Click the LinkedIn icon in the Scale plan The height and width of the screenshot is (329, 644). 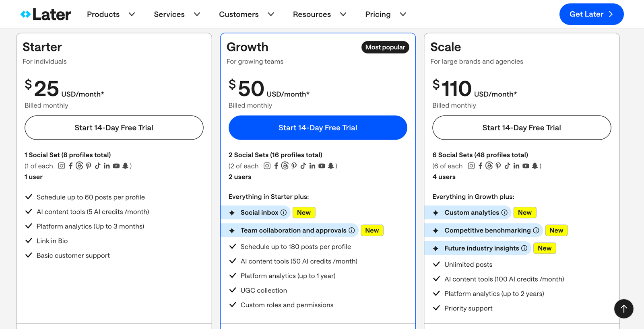coord(516,166)
